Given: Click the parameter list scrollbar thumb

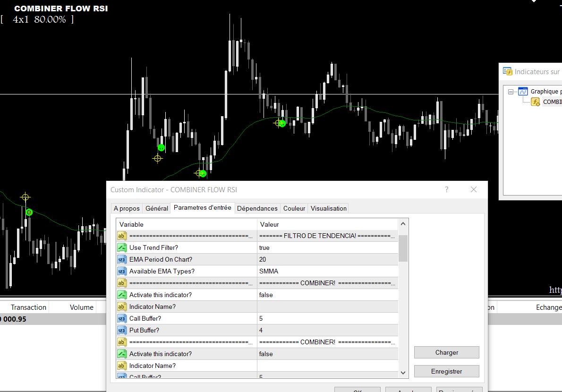Looking at the screenshot, I should [403, 248].
